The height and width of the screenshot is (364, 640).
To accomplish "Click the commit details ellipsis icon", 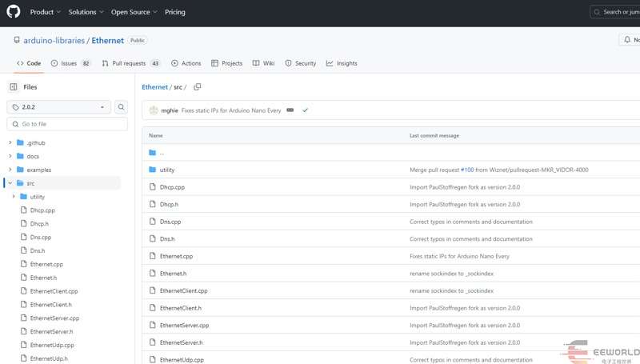I will tap(290, 110).
